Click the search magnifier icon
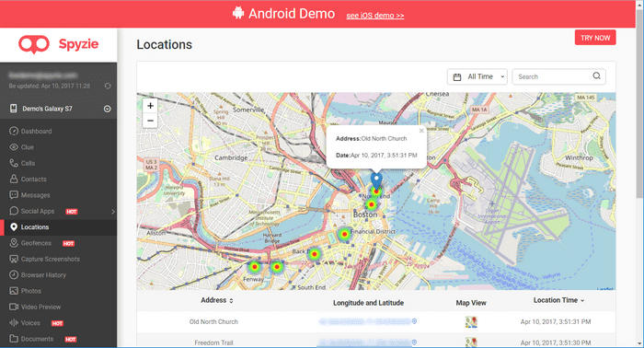Screen dimensions: 644x348 (x=597, y=76)
